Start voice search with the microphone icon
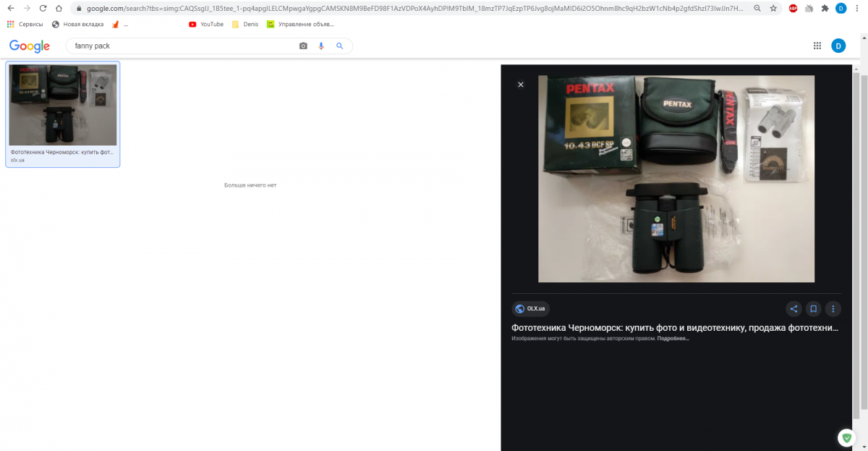The height and width of the screenshot is (451, 868). [x=321, y=46]
